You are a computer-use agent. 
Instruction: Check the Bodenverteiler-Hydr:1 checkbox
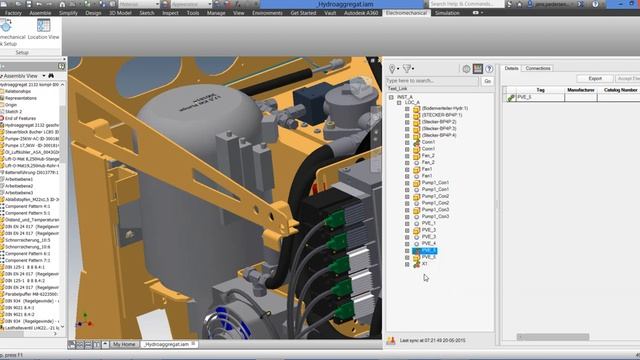(407, 109)
